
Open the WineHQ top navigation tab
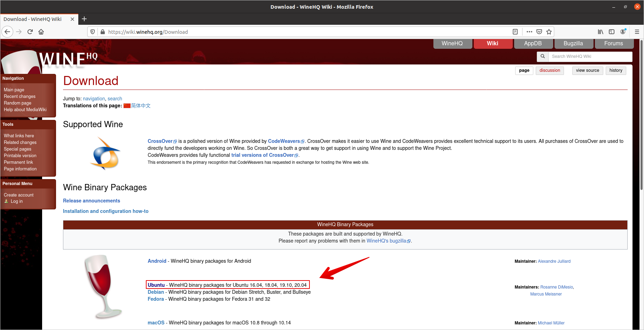pyautogui.click(x=452, y=44)
